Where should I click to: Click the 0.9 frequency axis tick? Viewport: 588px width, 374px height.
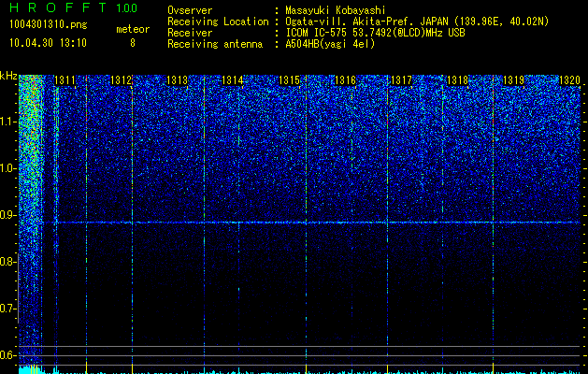(x=8, y=215)
